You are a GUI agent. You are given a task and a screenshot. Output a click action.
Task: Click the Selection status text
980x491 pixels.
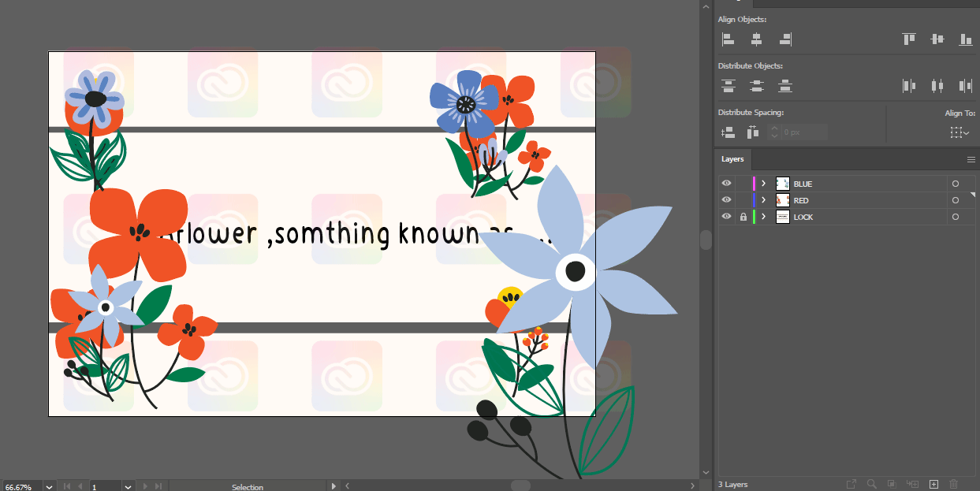248,487
